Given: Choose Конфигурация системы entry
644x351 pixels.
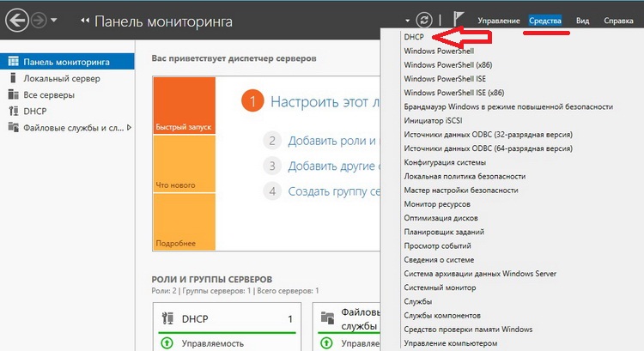Looking at the screenshot, I should 445,162.
